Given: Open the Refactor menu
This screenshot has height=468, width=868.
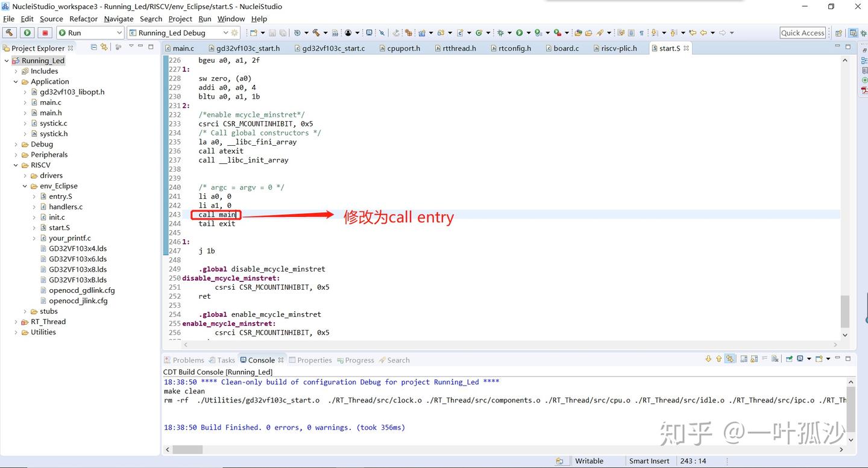Looking at the screenshot, I should point(83,19).
